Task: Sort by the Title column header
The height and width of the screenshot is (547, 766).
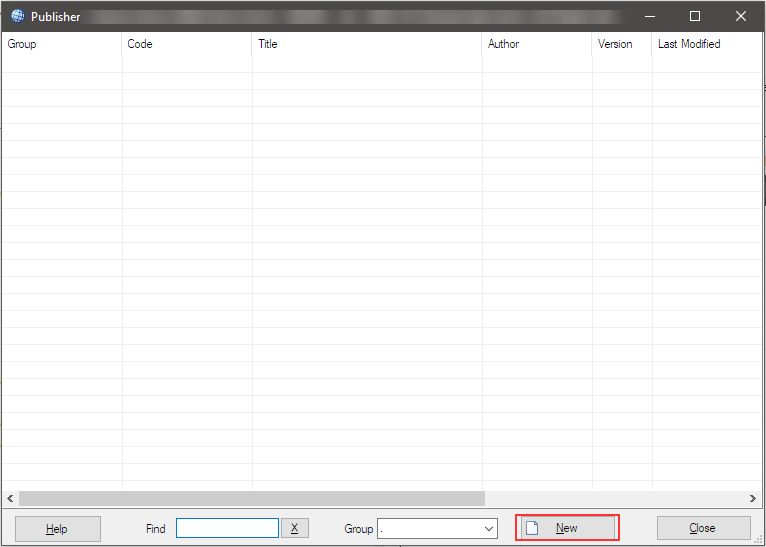Action: 366,44
